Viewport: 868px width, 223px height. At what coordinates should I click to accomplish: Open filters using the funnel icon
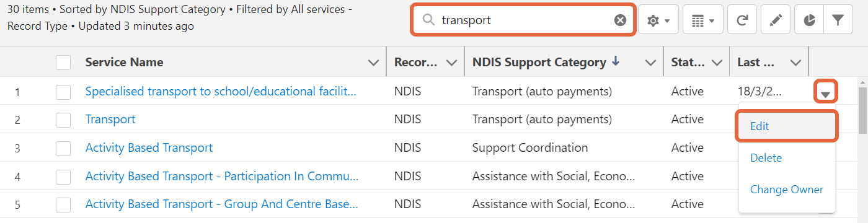pyautogui.click(x=838, y=20)
